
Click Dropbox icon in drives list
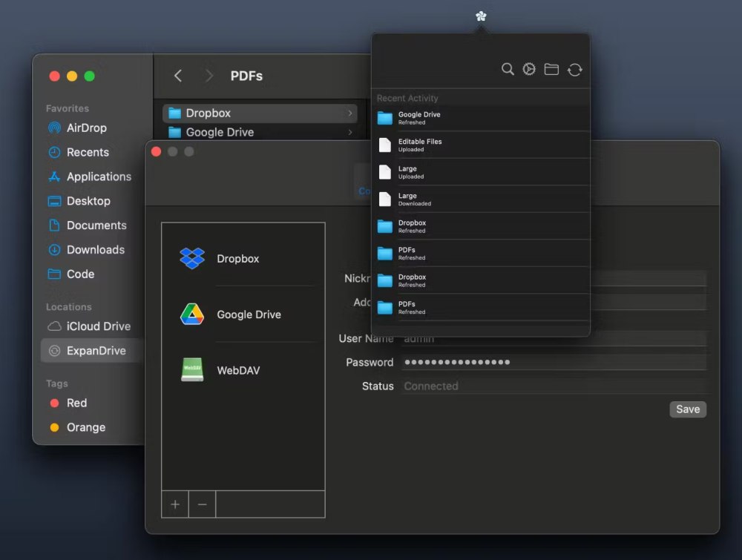coord(192,258)
